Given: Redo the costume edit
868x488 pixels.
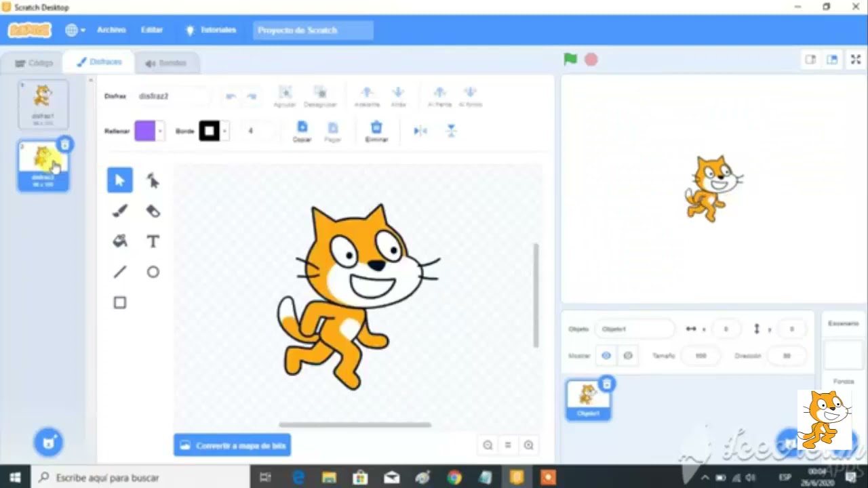Looking at the screenshot, I should 252,96.
